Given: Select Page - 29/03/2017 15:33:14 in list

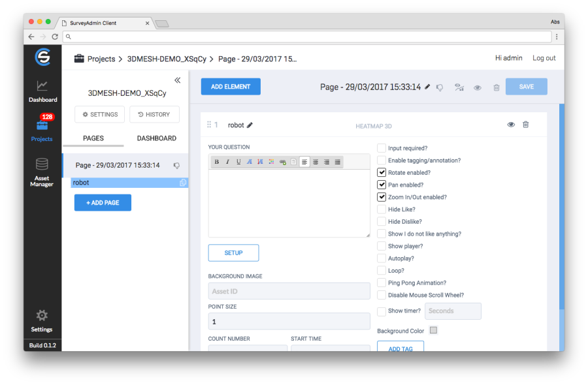Looking at the screenshot, I should point(125,165).
